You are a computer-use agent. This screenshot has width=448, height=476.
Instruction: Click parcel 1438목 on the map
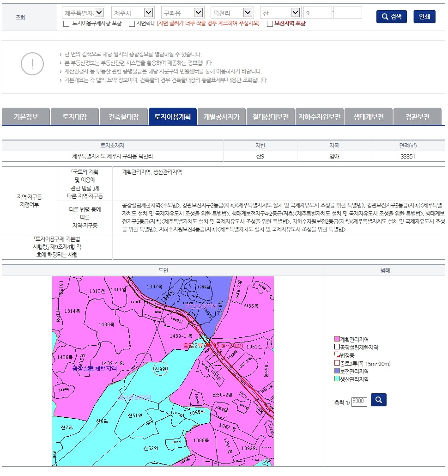click(107, 324)
